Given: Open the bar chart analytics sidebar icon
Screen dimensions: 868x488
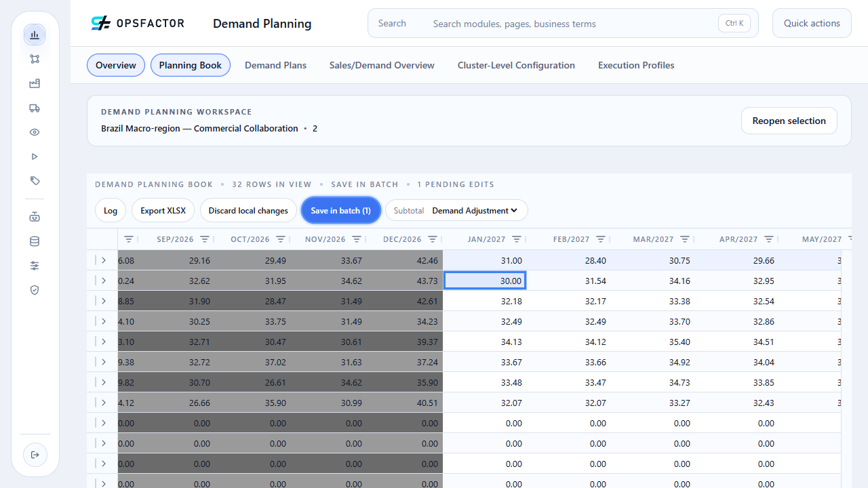Looking at the screenshot, I should coord(35,35).
